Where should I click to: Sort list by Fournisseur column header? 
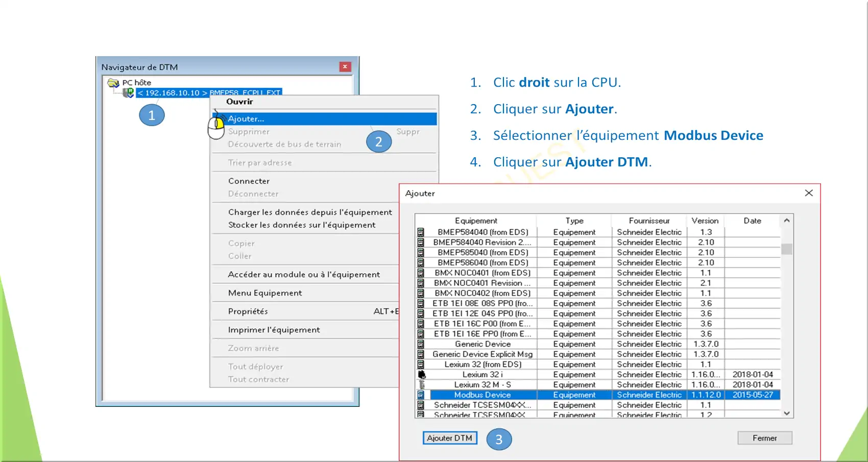click(x=649, y=221)
